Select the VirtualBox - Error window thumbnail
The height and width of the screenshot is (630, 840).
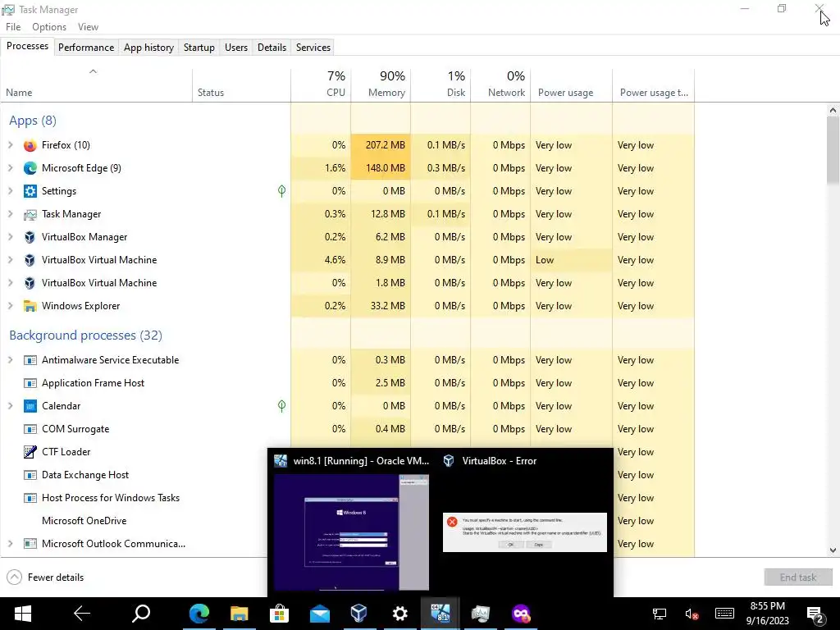click(x=525, y=523)
